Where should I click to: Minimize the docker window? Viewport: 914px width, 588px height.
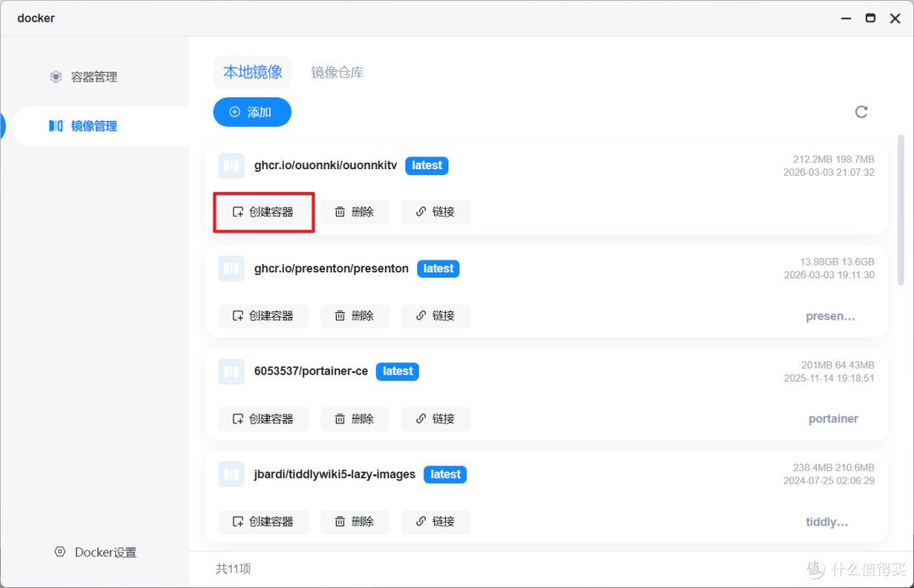845,19
